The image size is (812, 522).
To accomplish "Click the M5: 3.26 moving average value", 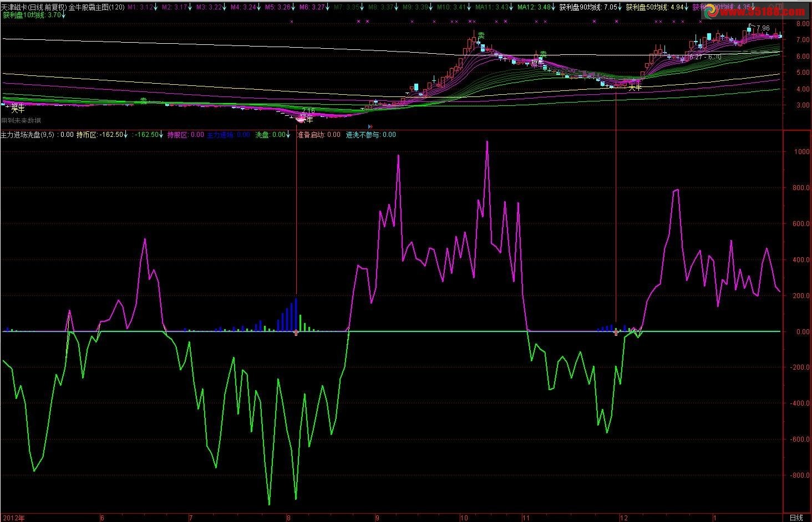I will tap(277, 8).
